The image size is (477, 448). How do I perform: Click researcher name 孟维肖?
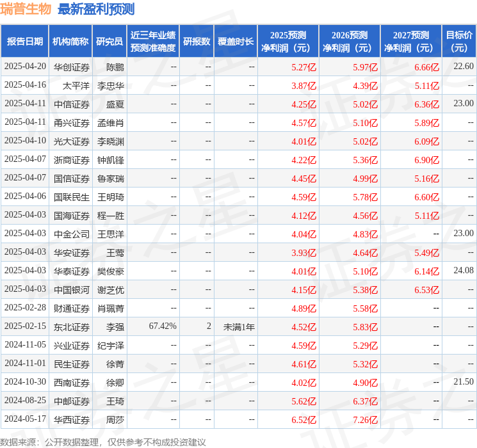(111, 123)
